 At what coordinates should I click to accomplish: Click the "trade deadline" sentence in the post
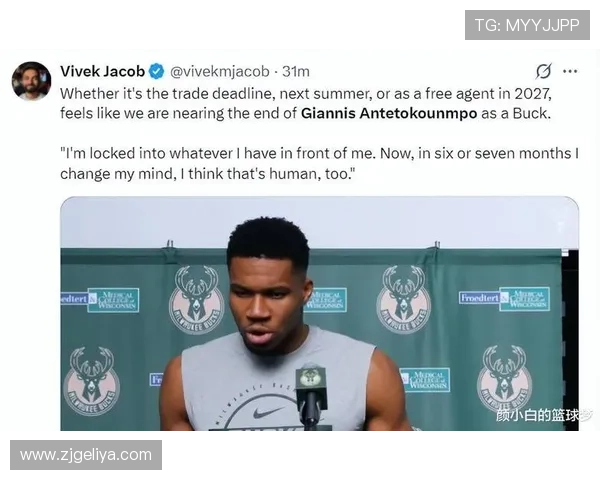point(306,103)
